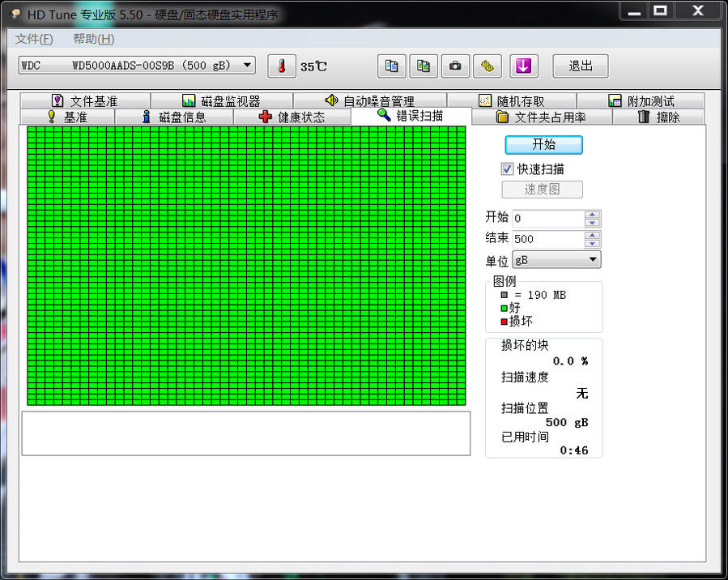Switch to the 附加测试 tab
The image size is (728, 580).
point(641,100)
